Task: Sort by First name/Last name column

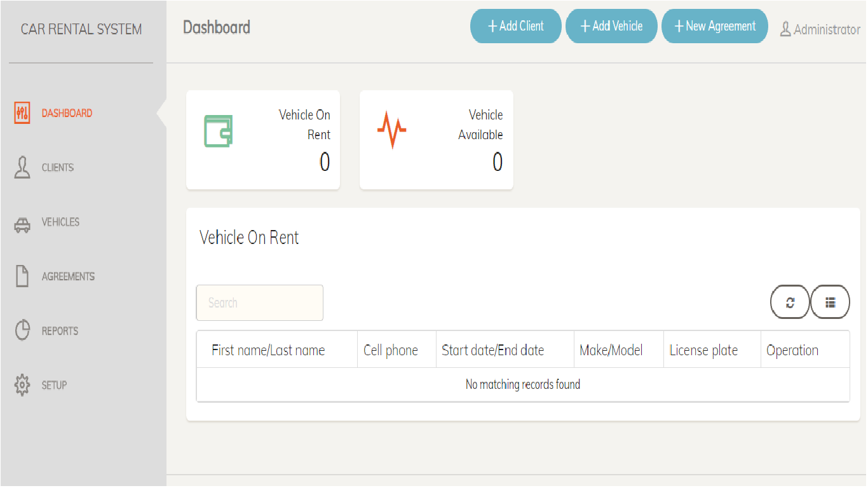Action: tap(268, 350)
